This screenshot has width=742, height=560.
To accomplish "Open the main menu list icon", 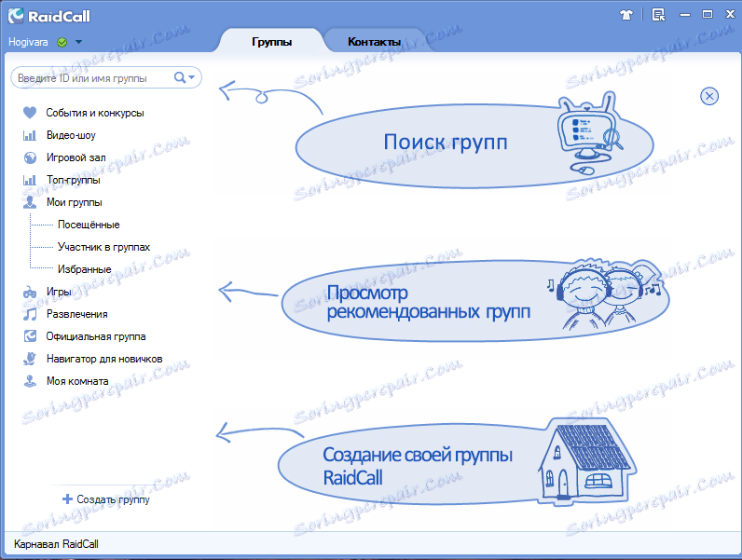I will [x=658, y=15].
